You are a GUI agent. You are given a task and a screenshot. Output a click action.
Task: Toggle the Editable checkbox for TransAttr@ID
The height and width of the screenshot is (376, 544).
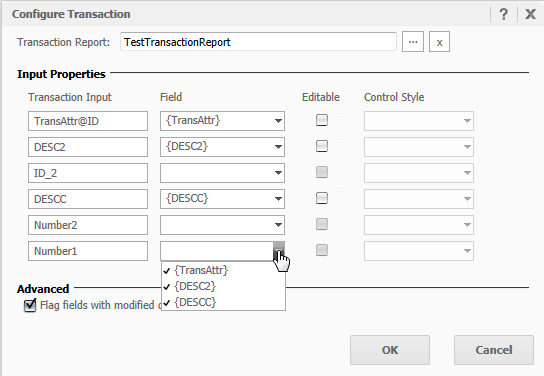pyautogui.click(x=322, y=120)
